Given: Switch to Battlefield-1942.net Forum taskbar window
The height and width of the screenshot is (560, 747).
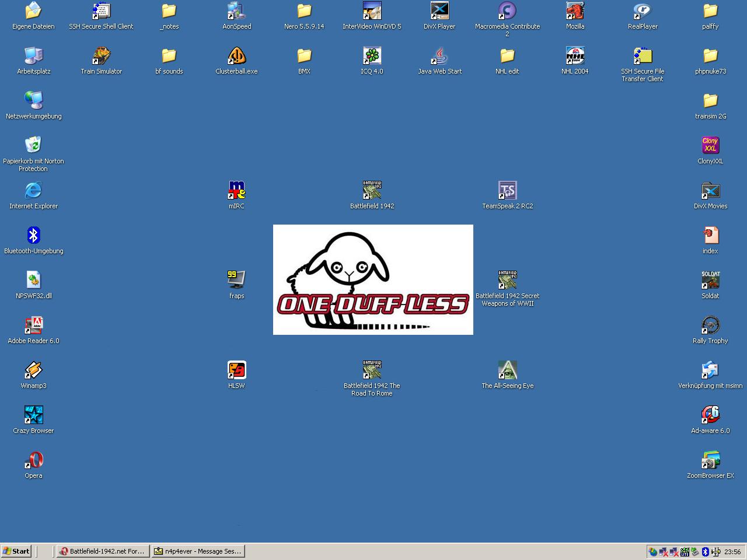Looking at the screenshot, I should (102, 551).
